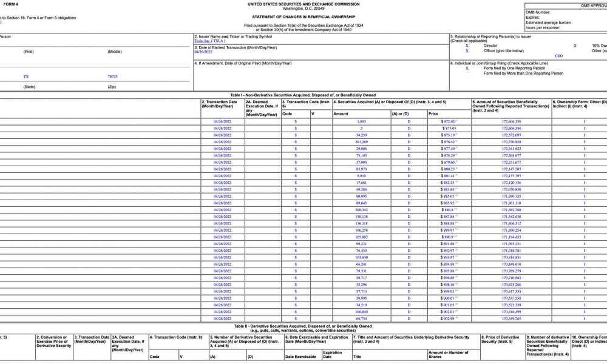Click the price $873.03
Viewport: 607px width, 364px height.
pos(449,129)
